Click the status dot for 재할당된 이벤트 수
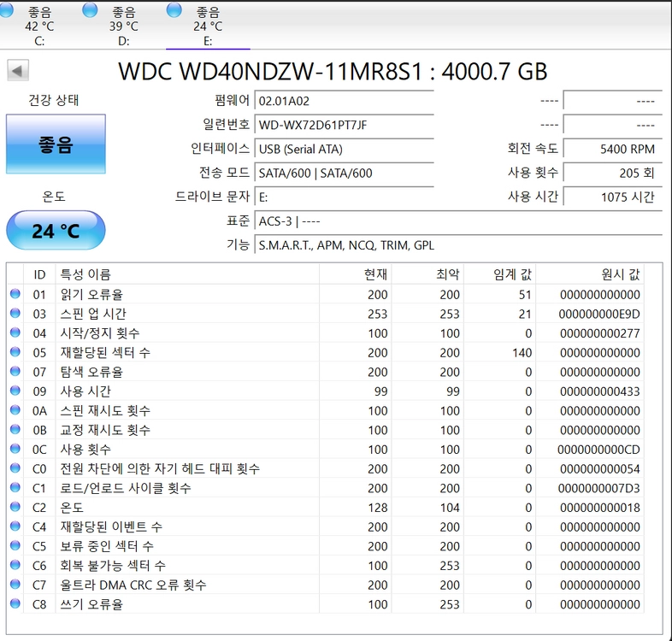Screen dimensions: 672x641 [x=15, y=526]
